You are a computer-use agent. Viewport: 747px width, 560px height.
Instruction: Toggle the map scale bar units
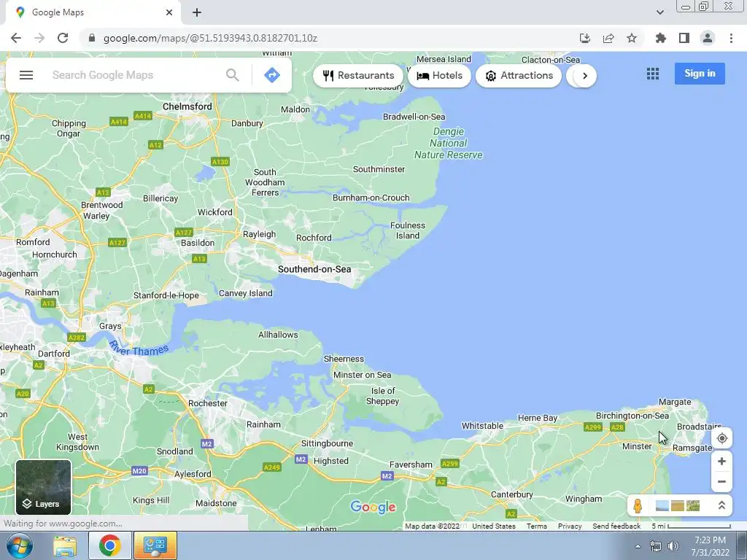point(692,526)
